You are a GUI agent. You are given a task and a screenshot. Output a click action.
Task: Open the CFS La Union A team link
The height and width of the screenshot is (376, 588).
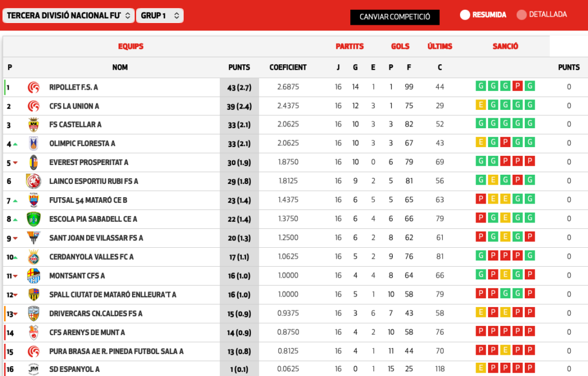[x=74, y=106]
